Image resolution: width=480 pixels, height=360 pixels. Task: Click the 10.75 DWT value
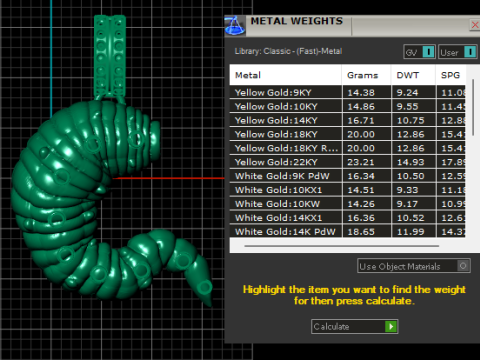click(410, 121)
